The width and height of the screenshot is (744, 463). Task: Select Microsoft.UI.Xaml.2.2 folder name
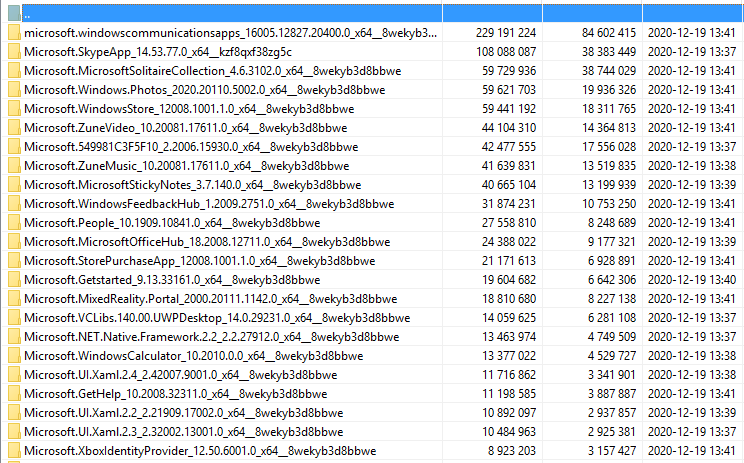click(x=184, y=412)
